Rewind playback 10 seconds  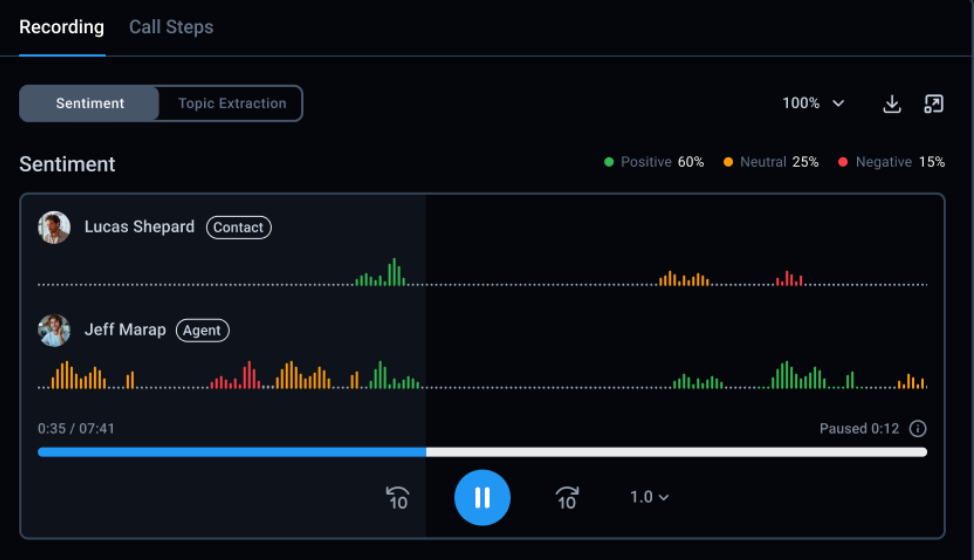398,498
